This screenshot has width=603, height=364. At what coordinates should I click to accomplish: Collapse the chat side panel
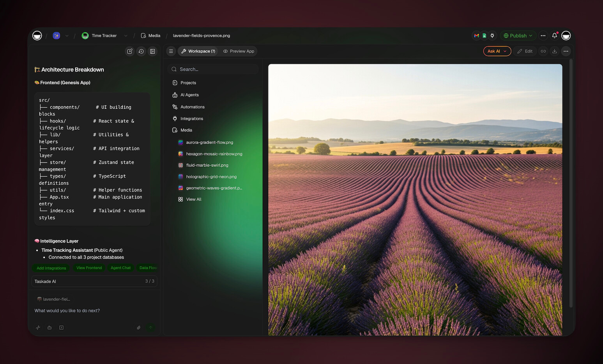click(152, 51)
